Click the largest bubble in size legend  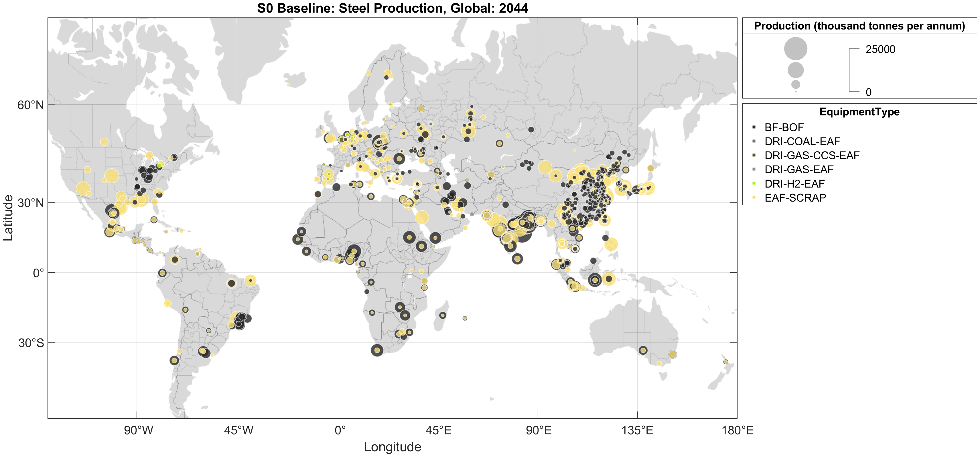tap(796, 49)
